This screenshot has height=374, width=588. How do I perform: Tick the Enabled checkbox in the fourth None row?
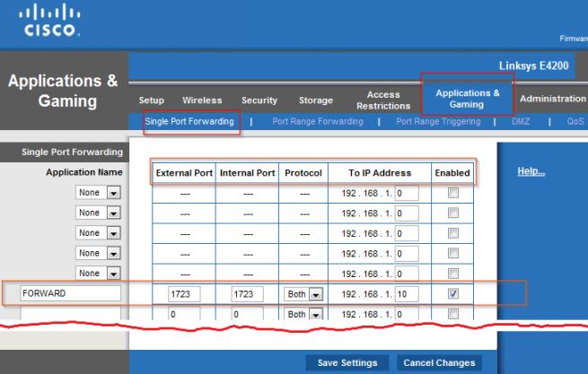click(453, 253)
